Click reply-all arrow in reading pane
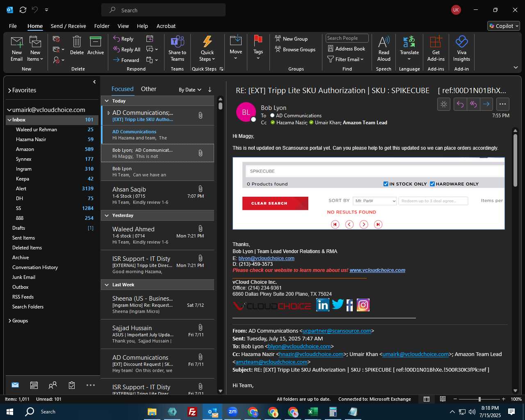The width and height of the screenshot is (525, 420). (x=473, y=104)
